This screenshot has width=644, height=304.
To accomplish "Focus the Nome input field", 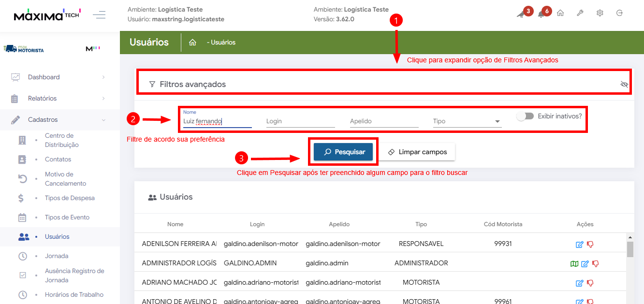I will (218, 121).
